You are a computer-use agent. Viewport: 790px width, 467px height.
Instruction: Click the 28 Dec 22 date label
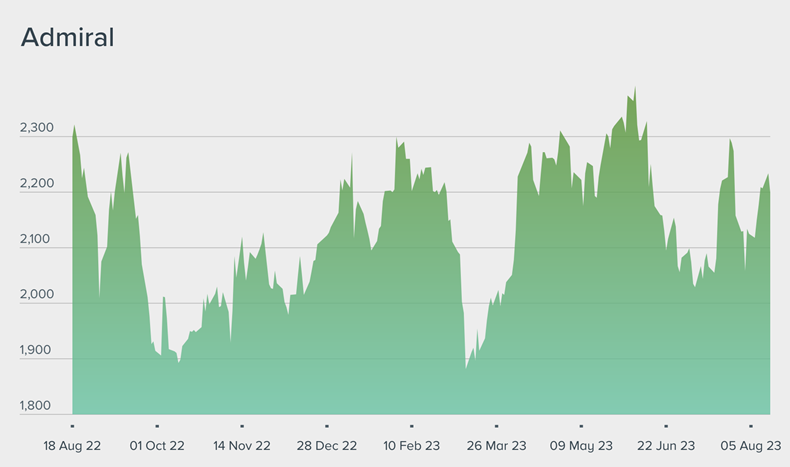pos(327,446)
